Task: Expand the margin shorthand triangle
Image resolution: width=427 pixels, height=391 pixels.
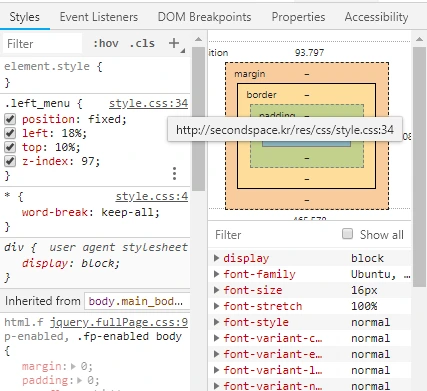Action: coord(73,366)
